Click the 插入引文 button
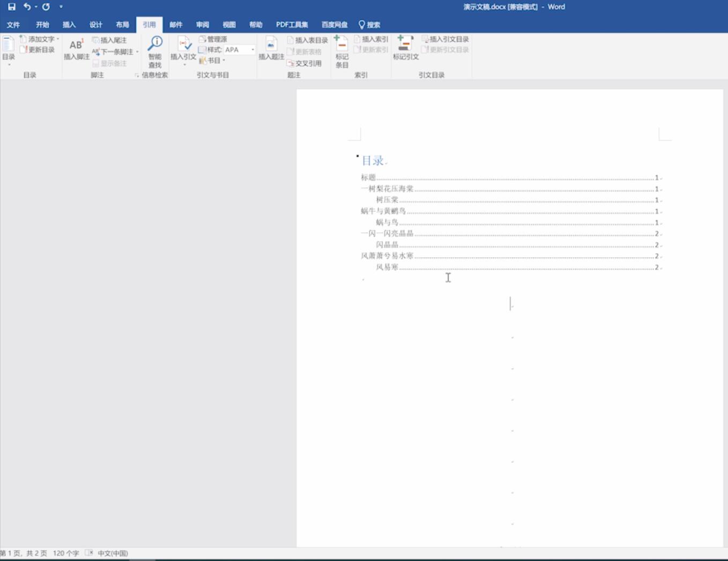The width and height of the screenshot is (728, 561). click(x=183, y=50)
